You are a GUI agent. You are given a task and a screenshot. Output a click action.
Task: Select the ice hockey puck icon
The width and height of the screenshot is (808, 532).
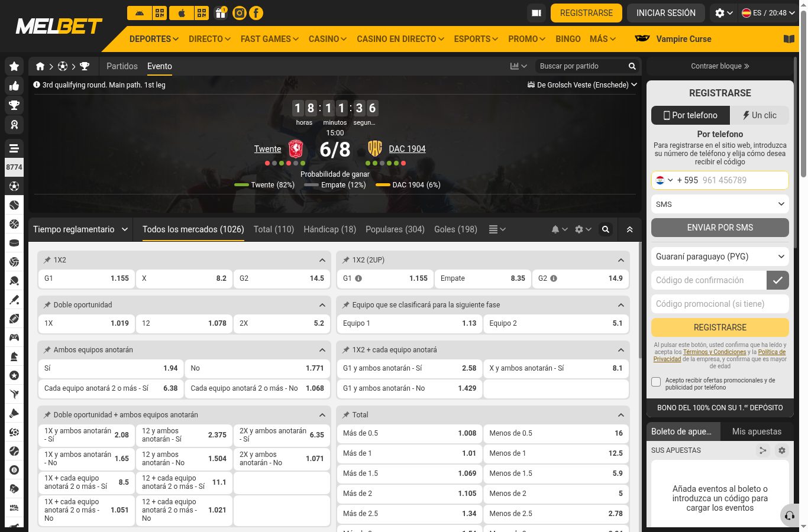pos(14,243)
